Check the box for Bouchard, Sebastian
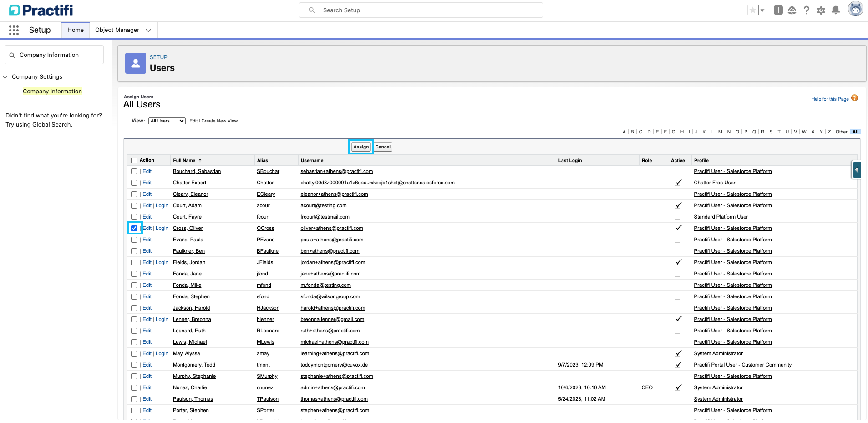The width and height of the screenshot is (868, 423). pos(134,171)
